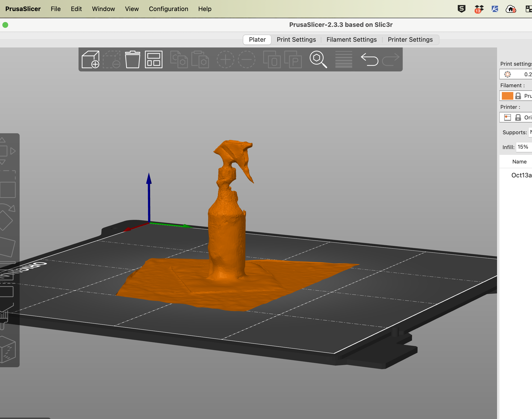Screen dimensions: 532x419
Task: Select the Place on face gizmo
Action: coord(7,247)
